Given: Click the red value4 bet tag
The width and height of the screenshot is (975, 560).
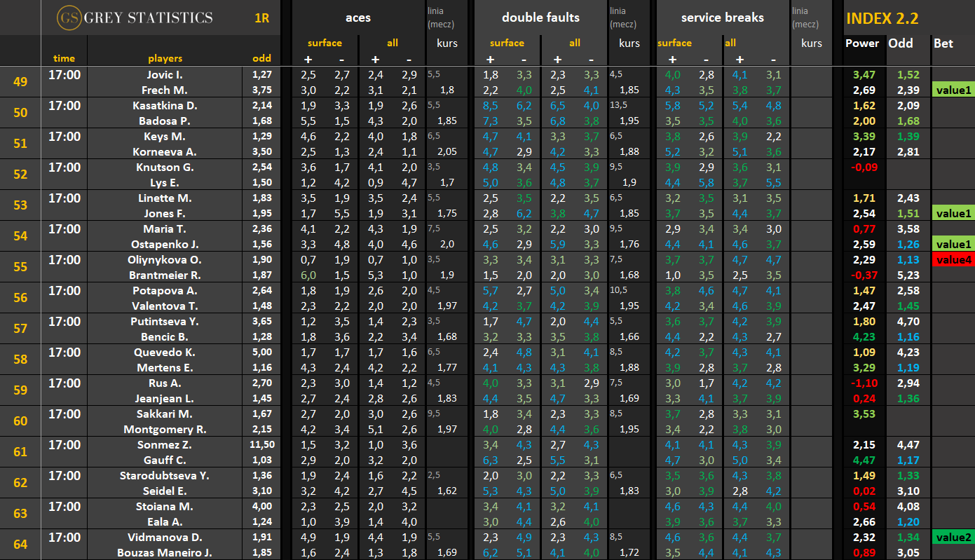Looking at the screenshot, I should point(954,259).
